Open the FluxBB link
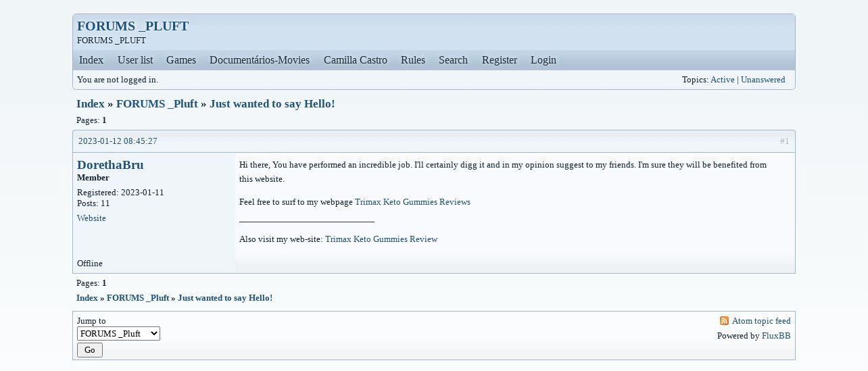Viewport: 868px width, 371px height. 776,336
